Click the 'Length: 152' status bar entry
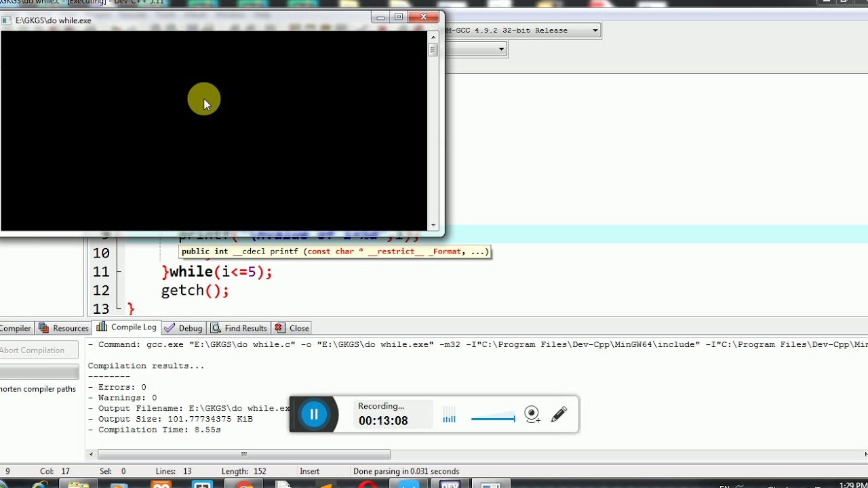The width and height of the screenshot is (868, 488). pos(243,471)
